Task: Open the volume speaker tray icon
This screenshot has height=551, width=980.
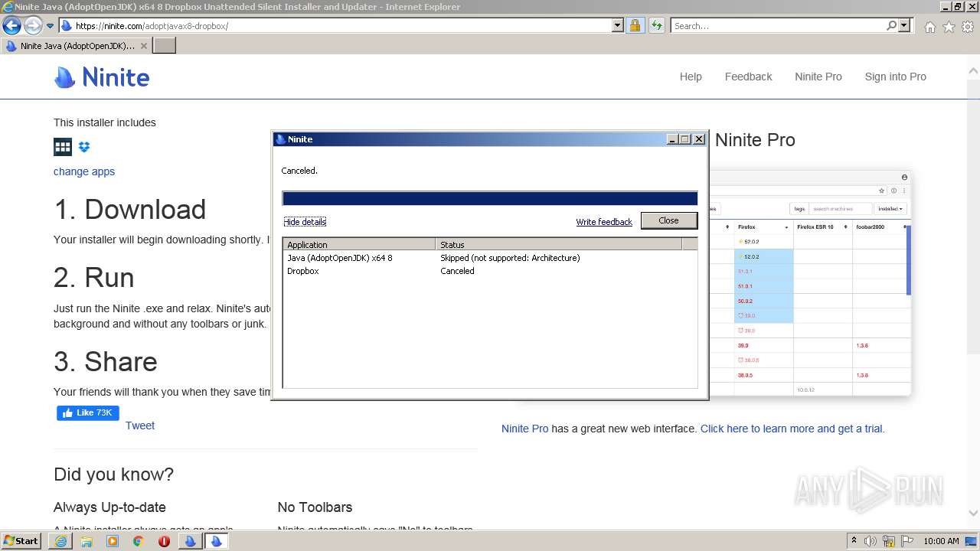Action: pos(871,541)
